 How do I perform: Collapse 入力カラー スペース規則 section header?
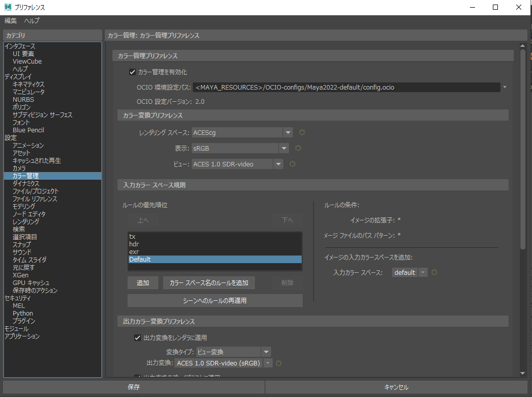(313, 185)
